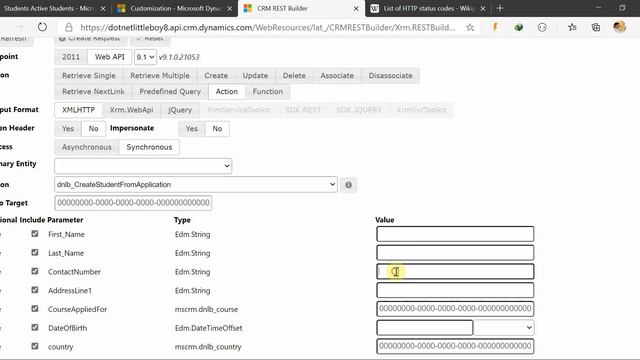Select the 2011 endpoint option
The image size is (640, 360).
[71, 57]
